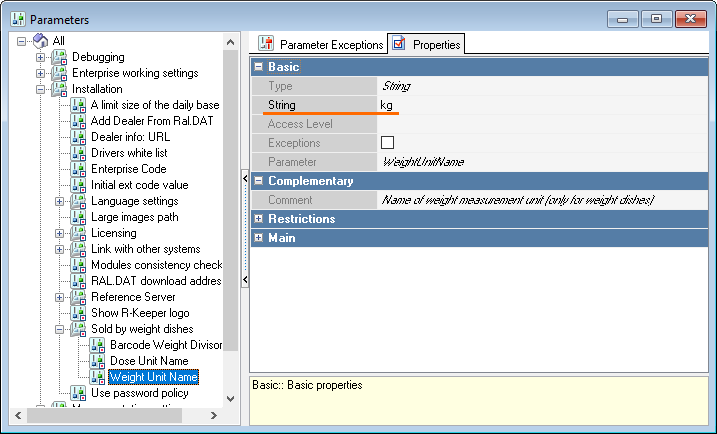The height and width of the screenshot is (434, 717).
Task: Expand the Main properties section
Action: click(x=259, y=238)
